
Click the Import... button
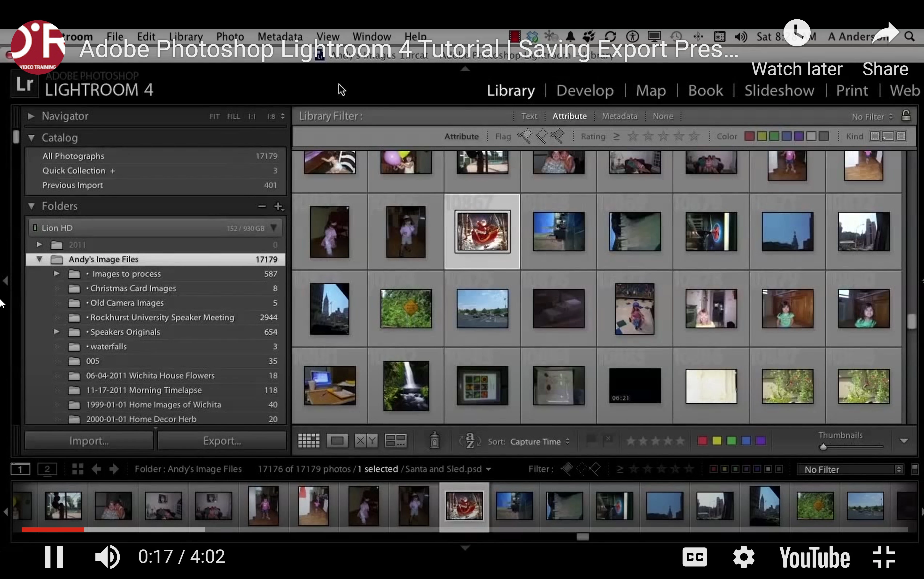89,441
